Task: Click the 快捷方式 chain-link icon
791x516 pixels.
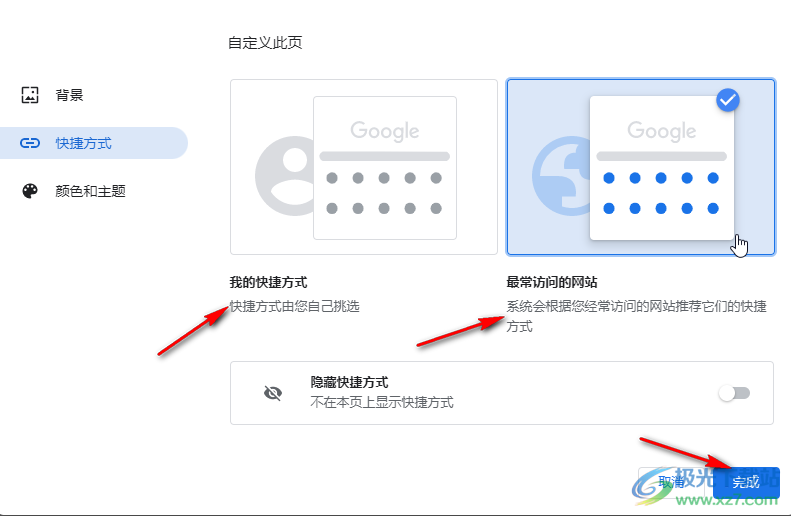Action: 30,143
